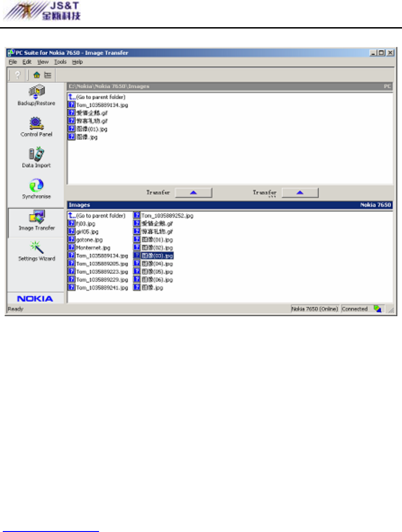Click the Connected status bar field
Image resolution: width=402 pixels, height=532 pixels.
pyautogui.click(x=355, y=309)
